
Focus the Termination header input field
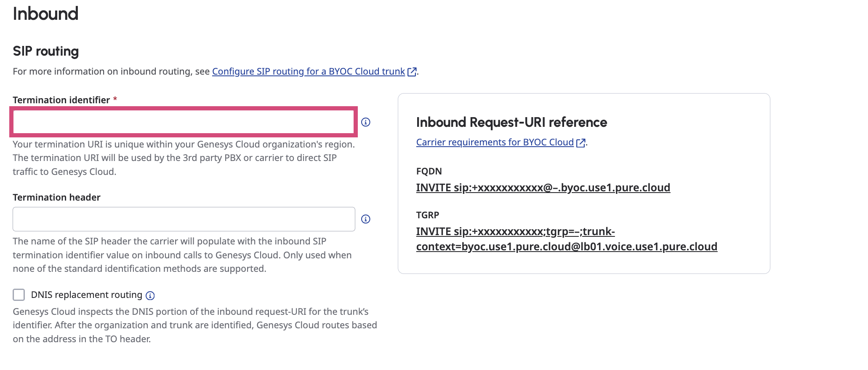pos(184,219)
